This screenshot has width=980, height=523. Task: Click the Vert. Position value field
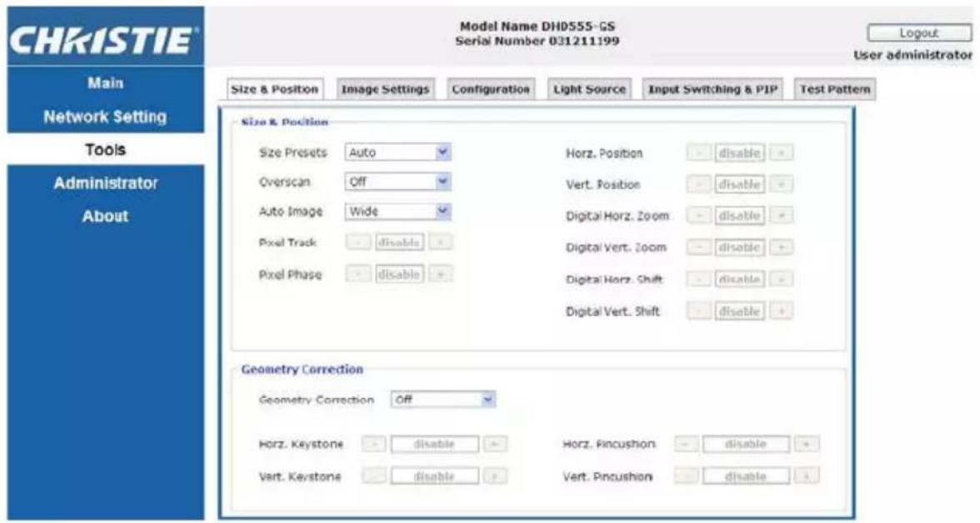[x=740, y=184]
